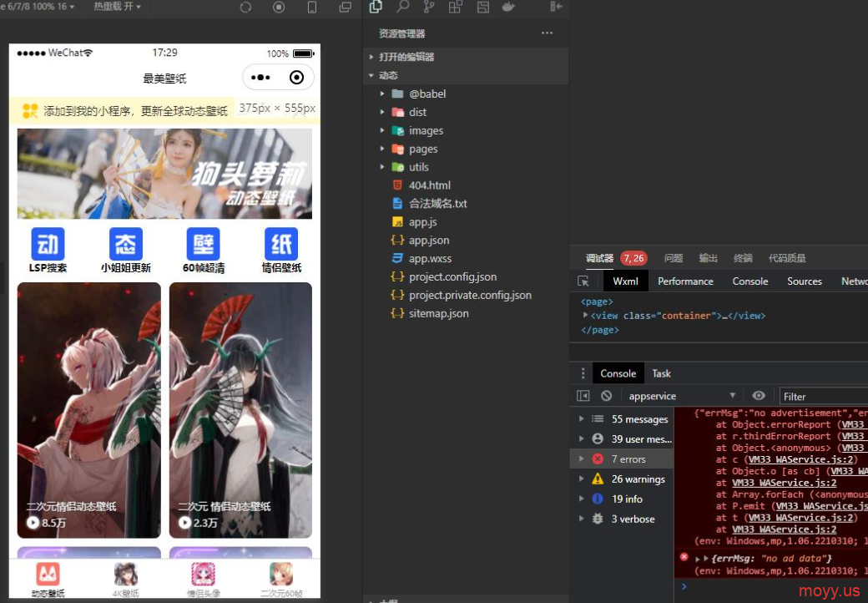Click the collapse panel icon beside the whale
Screen dimensions: 868x603
556,7
